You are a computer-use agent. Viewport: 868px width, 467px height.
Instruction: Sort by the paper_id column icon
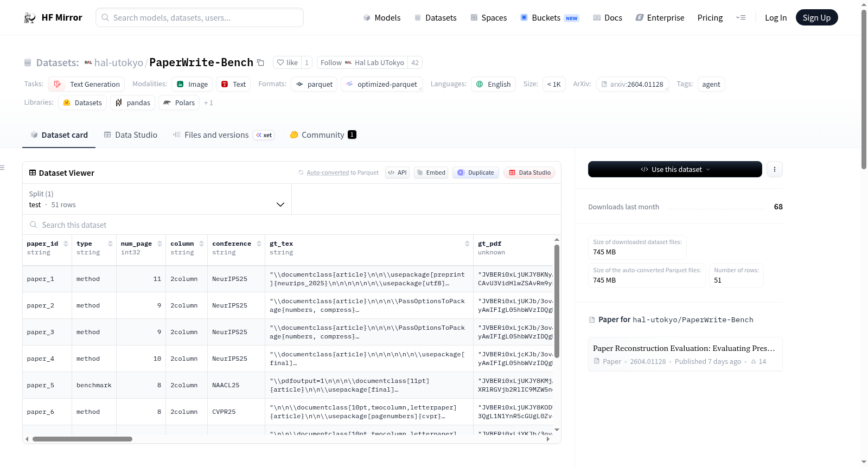tap(66, 244)
